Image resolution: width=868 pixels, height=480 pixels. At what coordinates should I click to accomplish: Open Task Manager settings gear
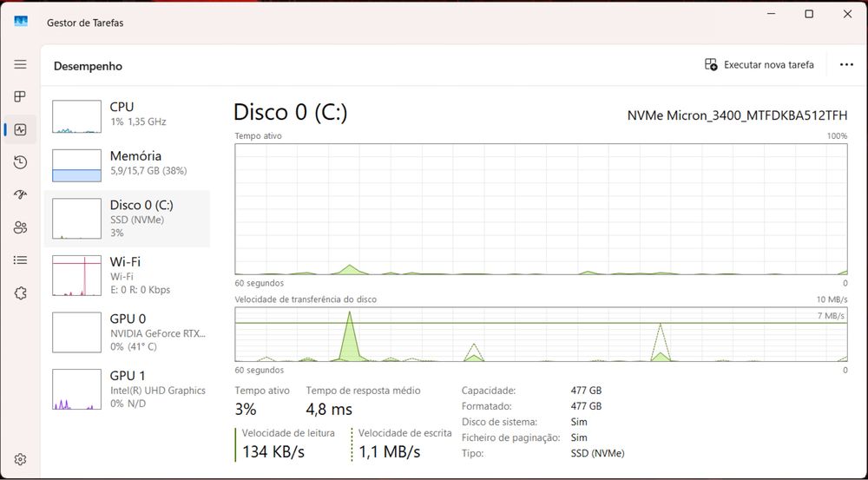[20, 459]
